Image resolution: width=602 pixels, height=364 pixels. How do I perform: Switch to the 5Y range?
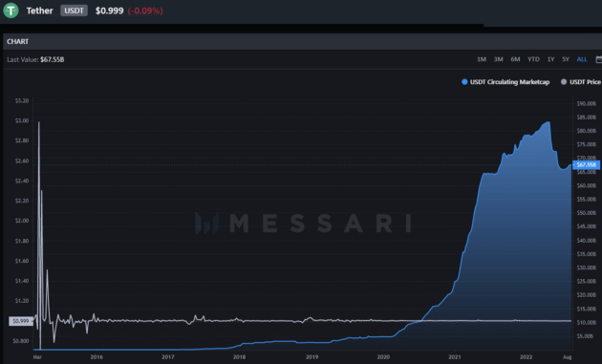566,59
